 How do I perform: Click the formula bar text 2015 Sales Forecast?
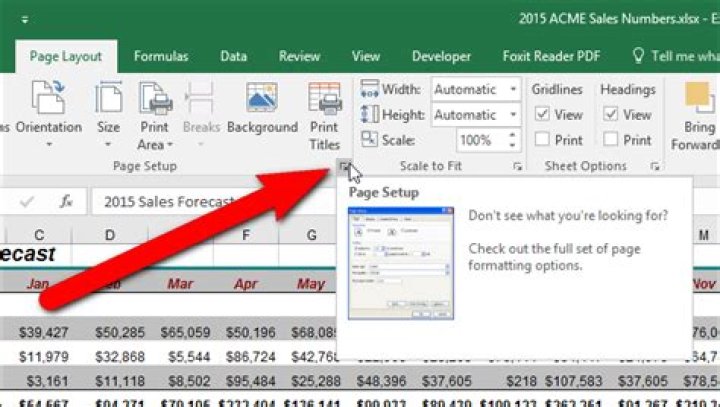tap(169, 202)
